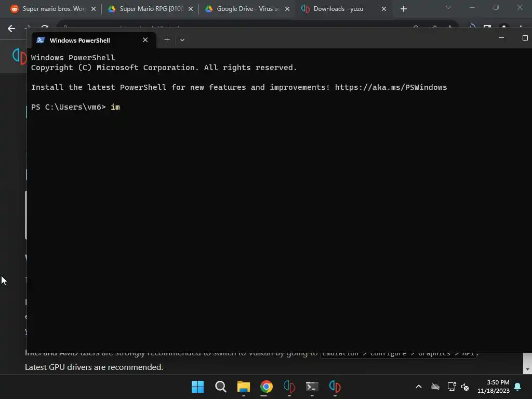Open first yuzu icon in taskbar
The height and width of the screenshot is (399, 532).
(289, 387)
